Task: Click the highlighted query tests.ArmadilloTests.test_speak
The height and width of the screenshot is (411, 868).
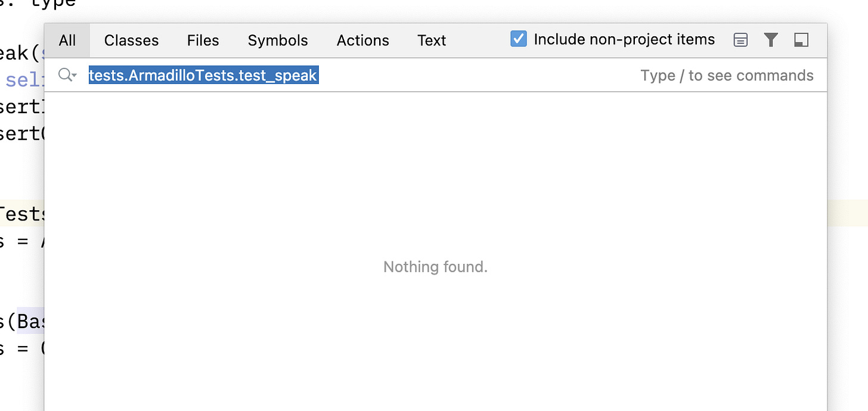Action: [203, 75]
